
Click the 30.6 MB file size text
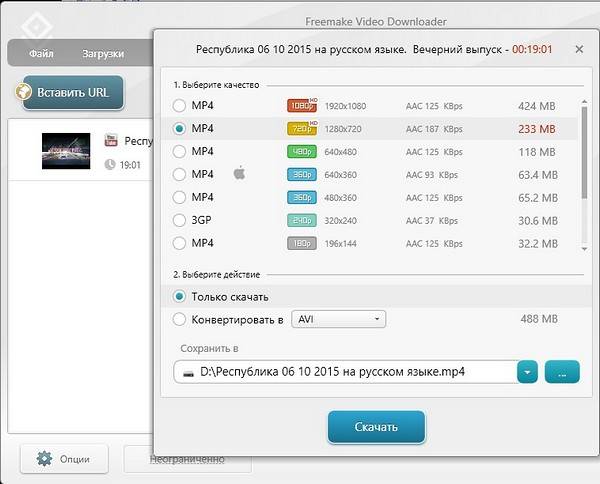(x=538, y=221)
